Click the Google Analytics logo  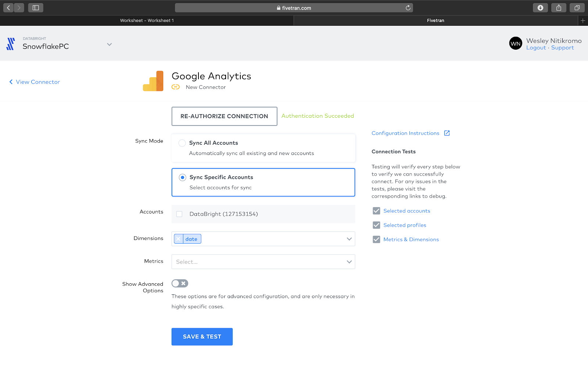[153, 81]
